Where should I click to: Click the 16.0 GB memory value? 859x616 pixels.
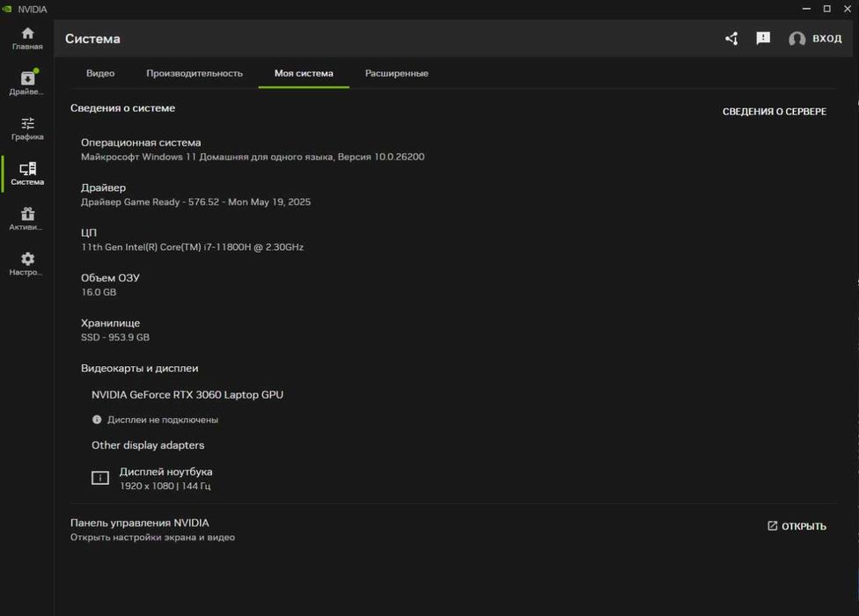[99, 292]
